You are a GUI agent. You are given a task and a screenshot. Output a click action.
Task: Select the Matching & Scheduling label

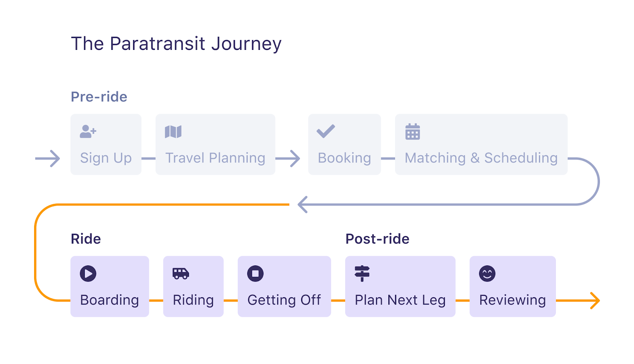[481, 158]
